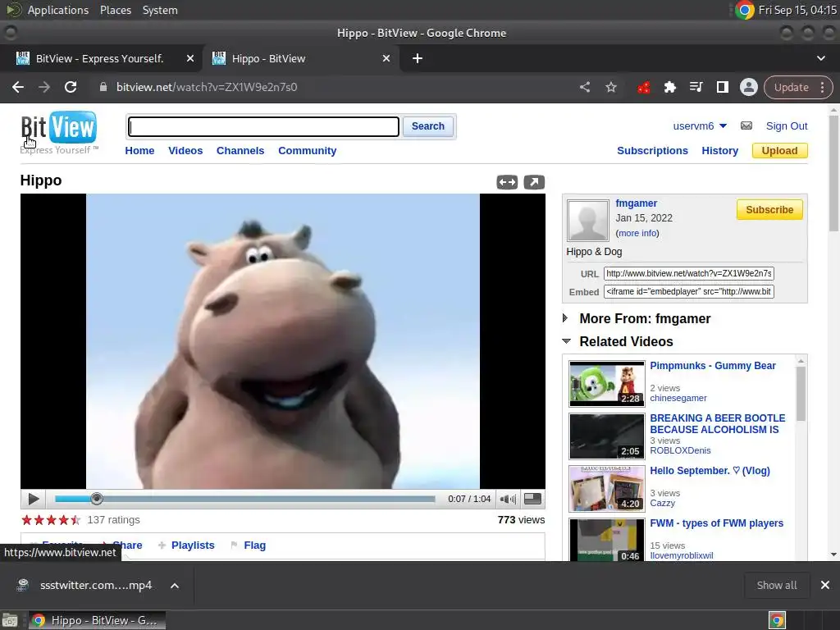This screenshot has height=630, width=840.
Task: Toggle the Chrome side panel icon
Action: [x=722, y=87]
